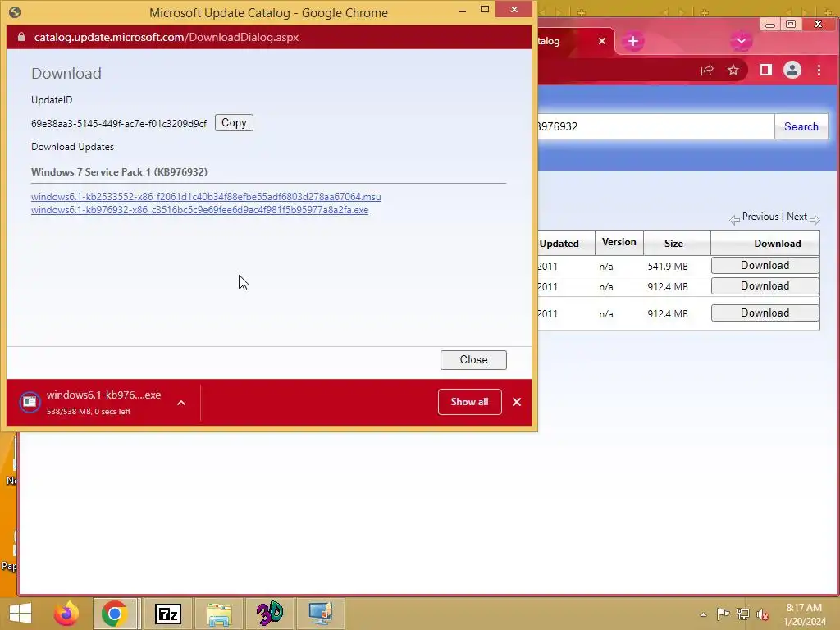
Task: Click Windows 7 Service Pack 1 (KB976932) heading
Action: 119,172
